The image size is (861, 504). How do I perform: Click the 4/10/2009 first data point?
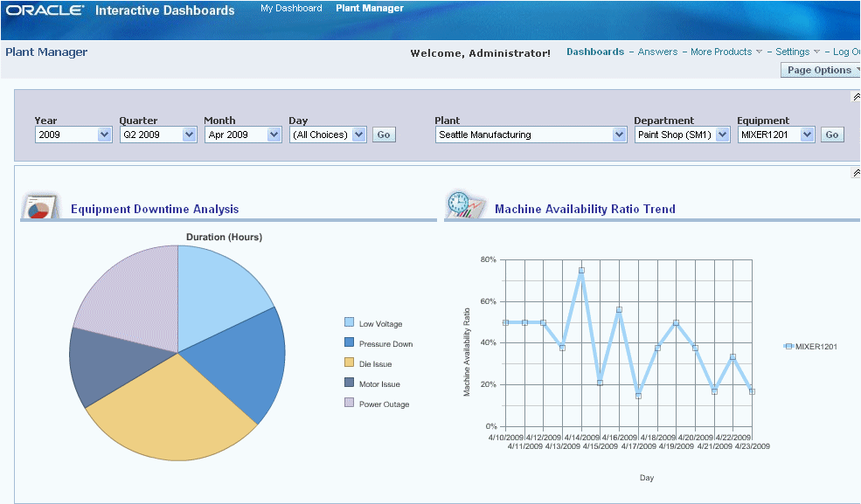[x=506, y=322]
